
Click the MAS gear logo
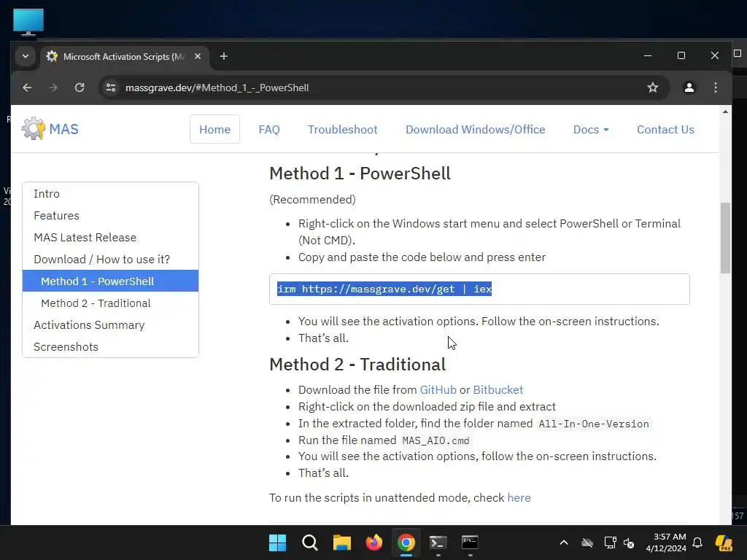pyautogui.click(x=34, y=128)
